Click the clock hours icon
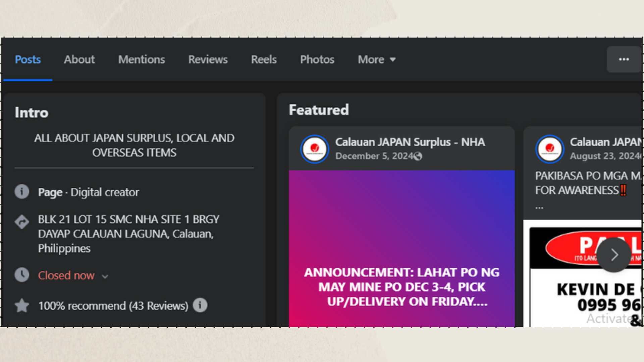This screenshot has height=362, width=644. coord(22,275)
